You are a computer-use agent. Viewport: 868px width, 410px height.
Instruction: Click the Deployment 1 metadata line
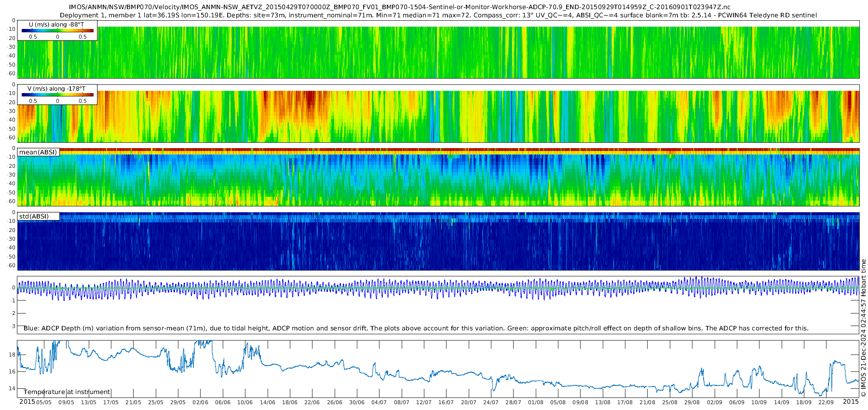pos(438,15)
